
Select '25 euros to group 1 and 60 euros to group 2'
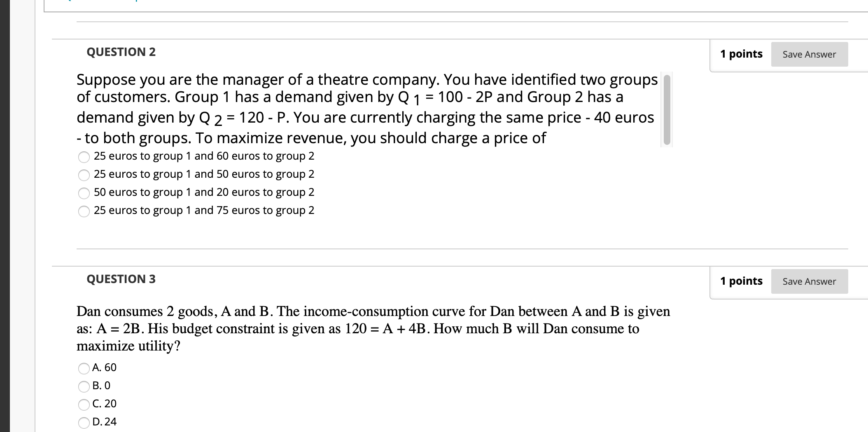coord(84,157)
